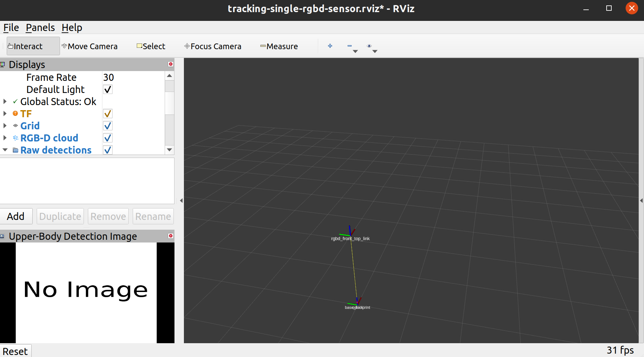
Task: Disable the Grid display checkbox
Action: click(107, 126)
